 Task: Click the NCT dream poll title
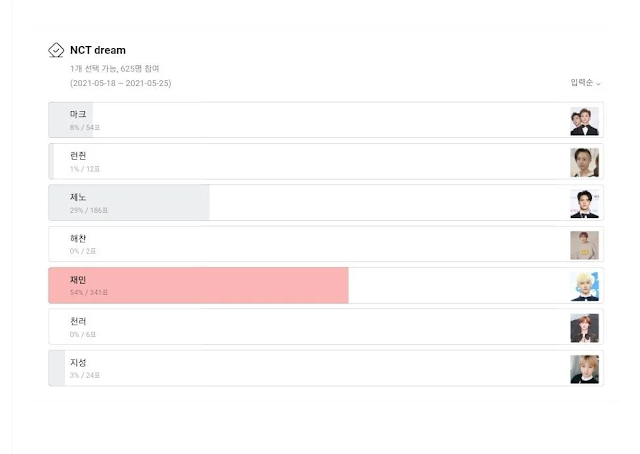click(98, 50)
